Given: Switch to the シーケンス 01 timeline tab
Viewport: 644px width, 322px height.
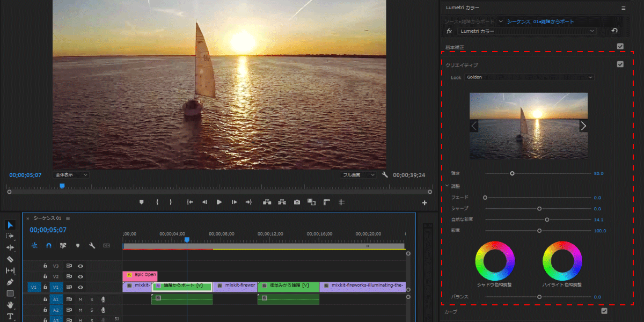Looking at the screenshot, I should 47,218.
